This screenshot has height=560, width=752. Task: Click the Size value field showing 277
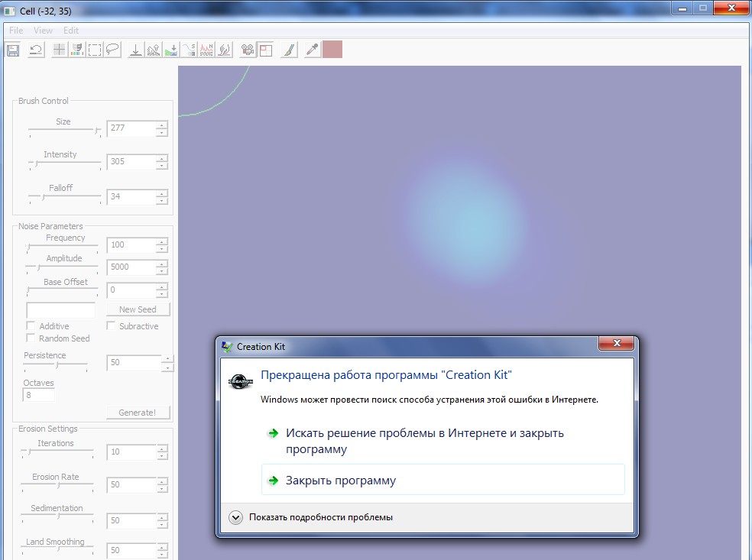click(131, 128)
